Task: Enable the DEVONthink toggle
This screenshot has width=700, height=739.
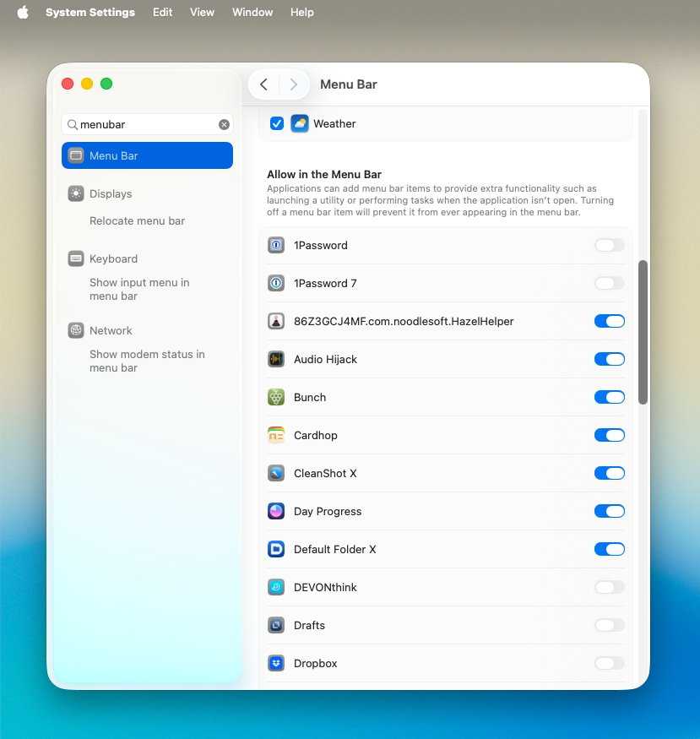Action: [x=609, y=587]
